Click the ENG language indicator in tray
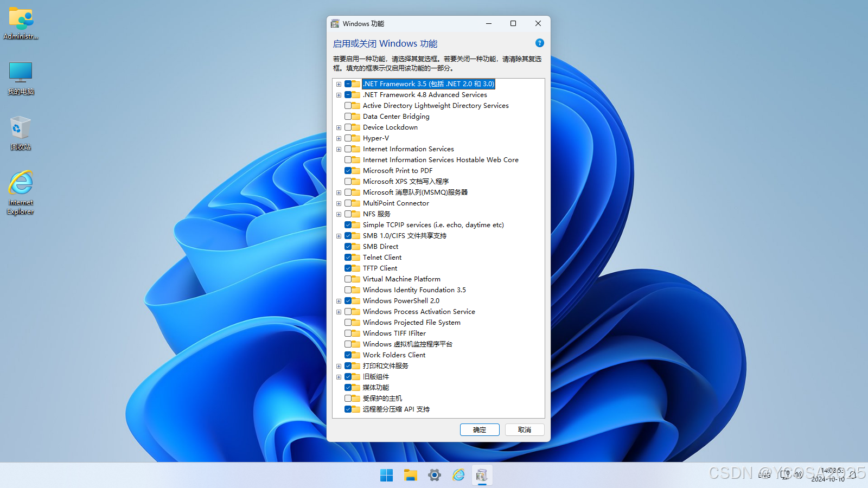 [764, 475]
